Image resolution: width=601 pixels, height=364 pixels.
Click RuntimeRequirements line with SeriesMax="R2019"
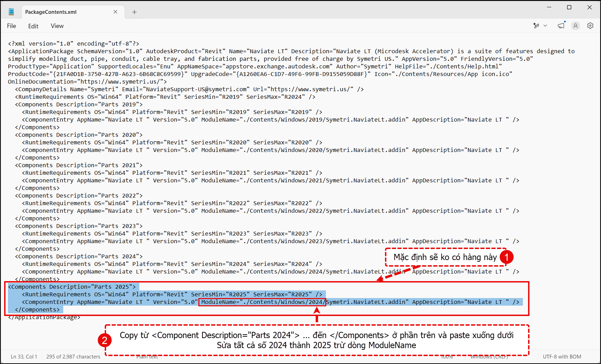[x=172, y=112]
